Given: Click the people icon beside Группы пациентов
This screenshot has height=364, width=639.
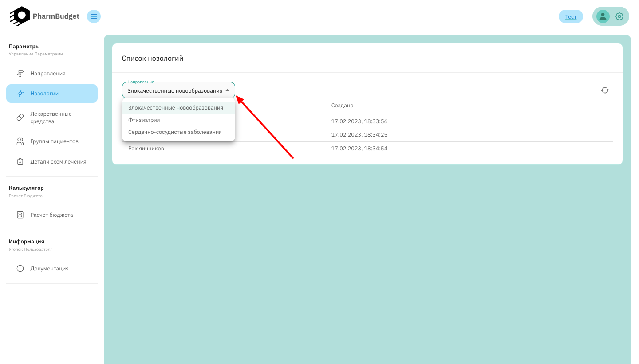Looking at the screenshot, I should [20, 141].
